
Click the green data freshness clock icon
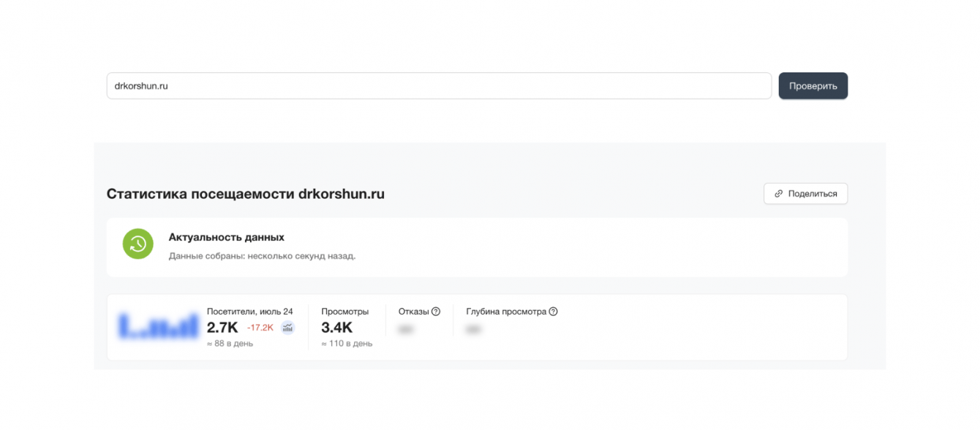pyautogui.click(x=137, y=244)
